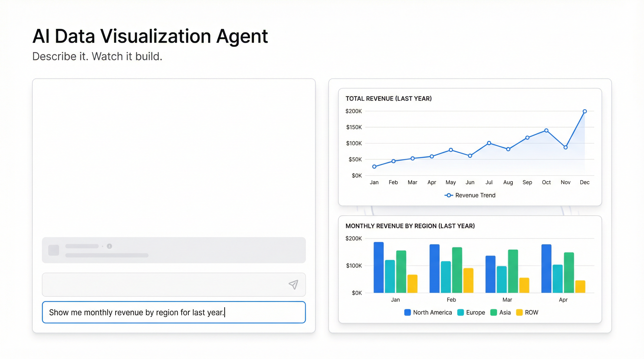Click April Asia green bar
The image size is (644, 359).
[x=569, y=273]
